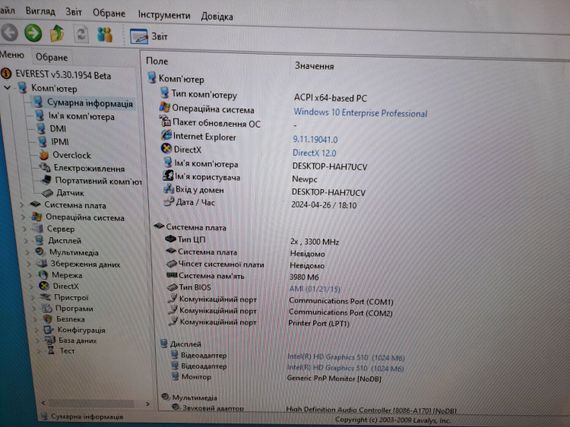
Task: Switch to the Обране side tab
Action: pyautogui.click(x=52, y=57)
